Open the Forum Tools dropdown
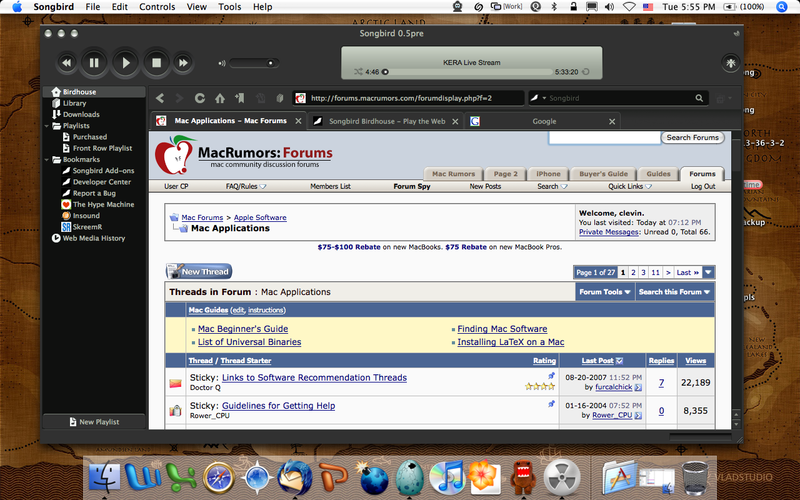 (605, 292)
